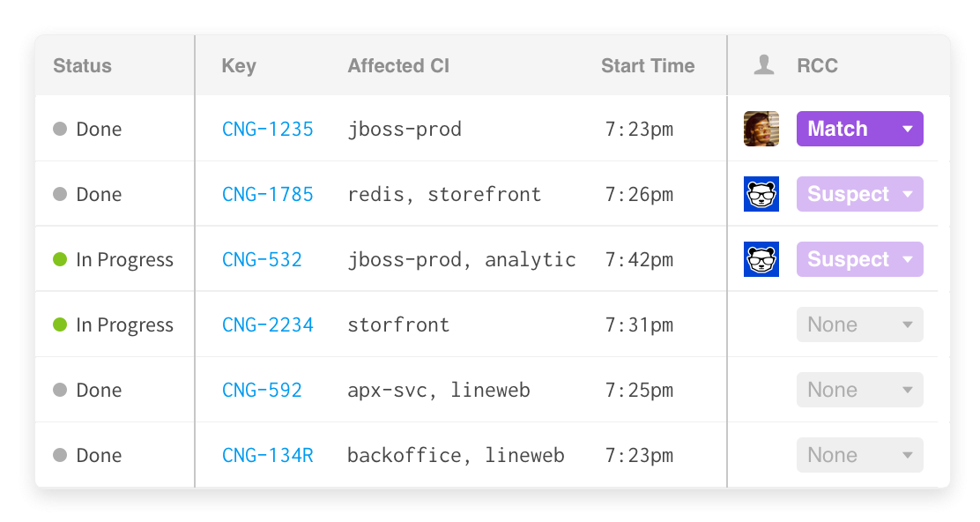Click the gray status dot for CNG-134R
The height and width of the screenshot is (522, 980).
pyautogui.click(x=60, y=455)
